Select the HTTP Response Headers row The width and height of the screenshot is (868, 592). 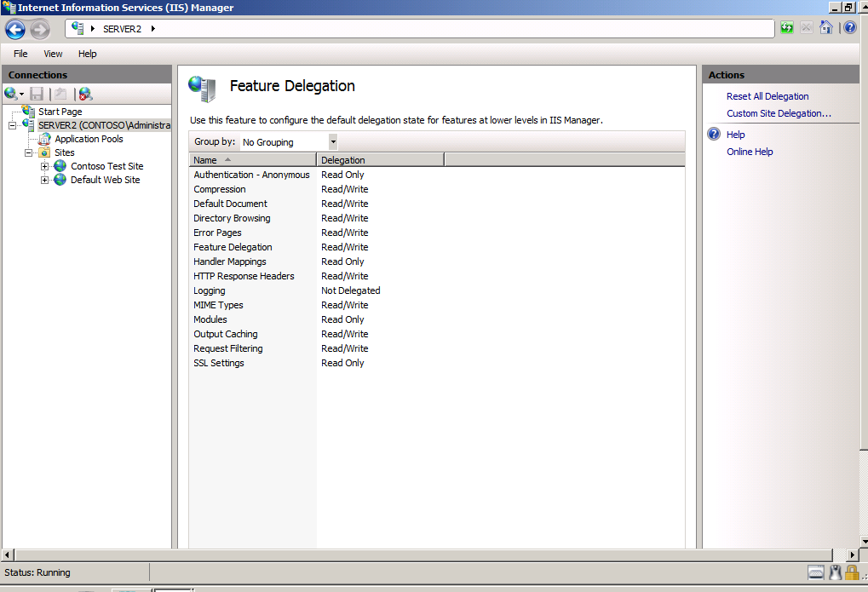tap(437, 276)
